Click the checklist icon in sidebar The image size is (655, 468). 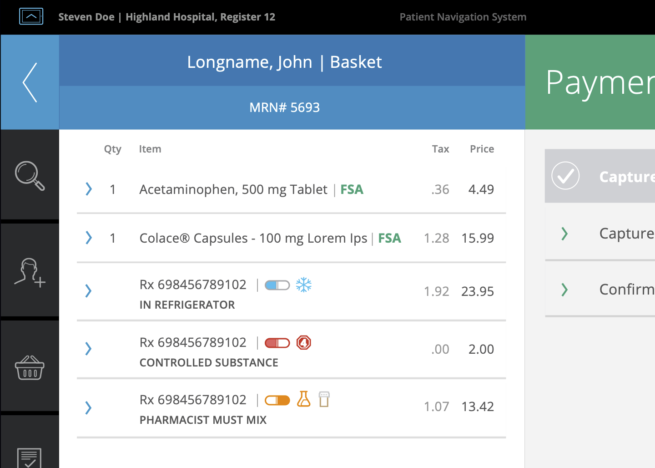[29, 455]
